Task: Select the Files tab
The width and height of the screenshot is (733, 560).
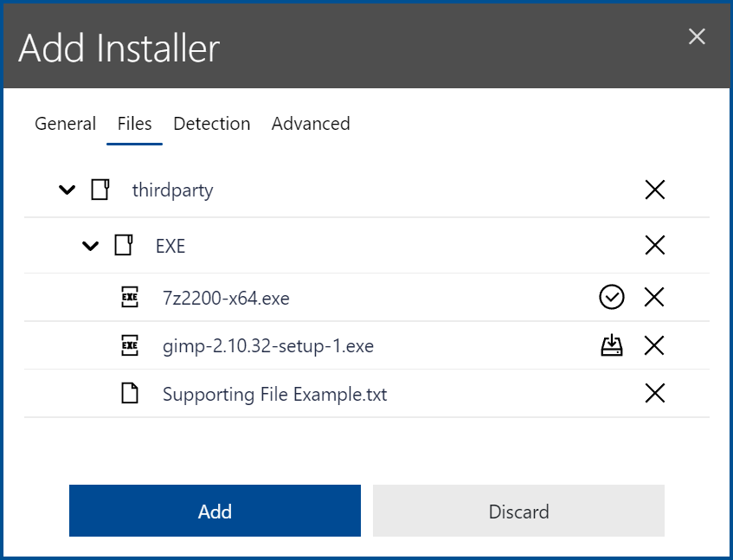Action: 135,124
